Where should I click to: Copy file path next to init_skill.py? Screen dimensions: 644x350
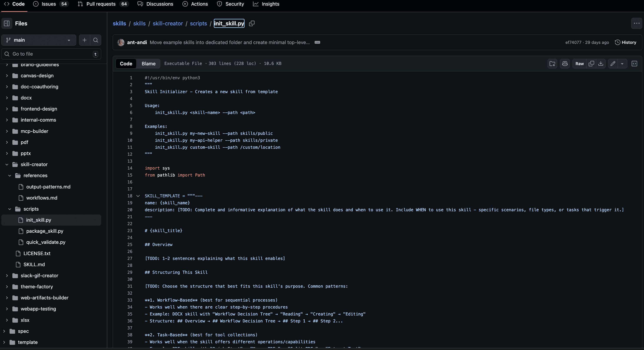(x=252, y=23)
